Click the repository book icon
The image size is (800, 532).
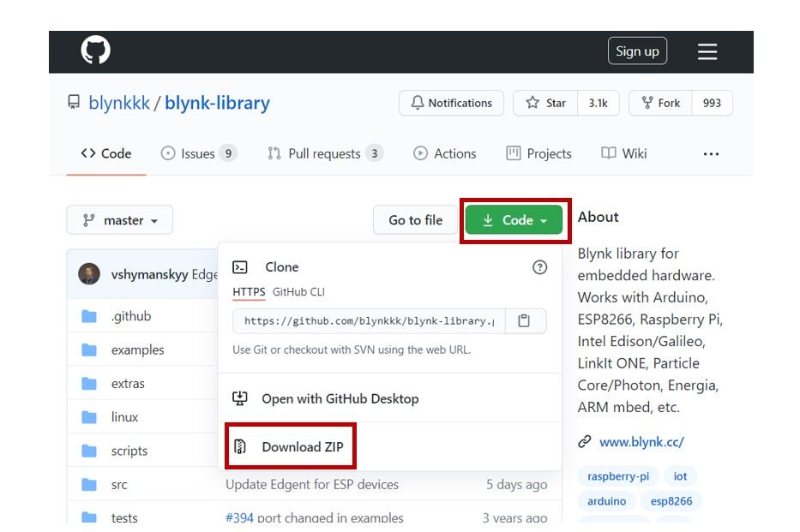(74, 102)
